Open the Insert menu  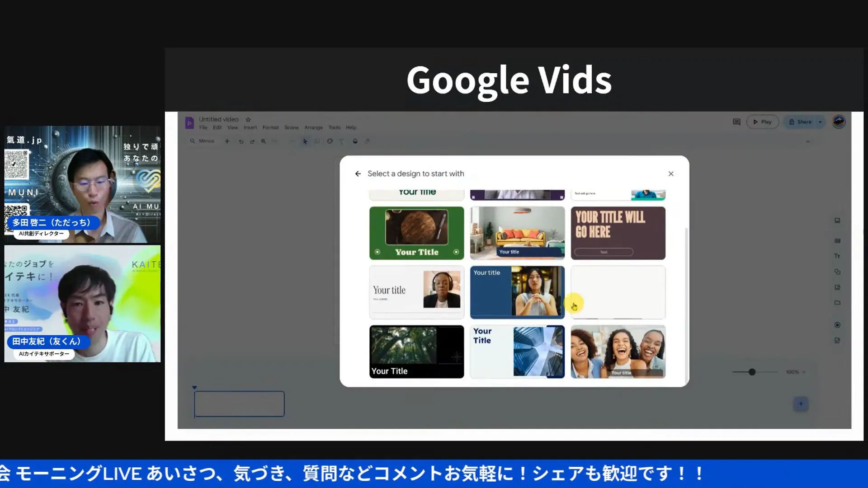(250, 127)
